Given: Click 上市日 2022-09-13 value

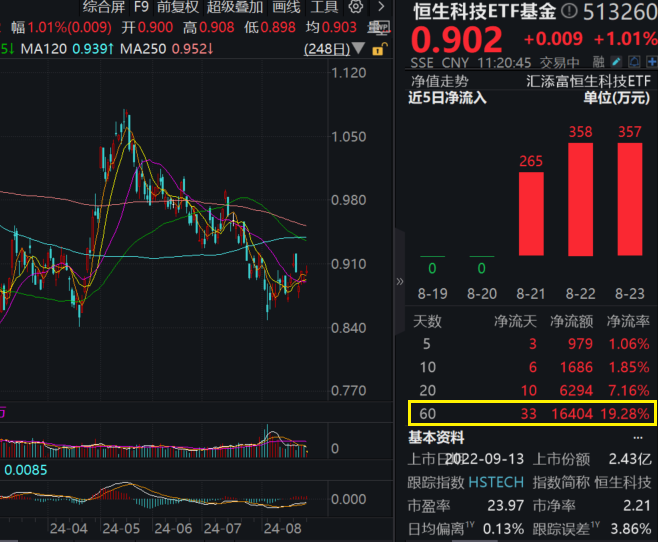Looking at the screenshot, I should point(484,459).
